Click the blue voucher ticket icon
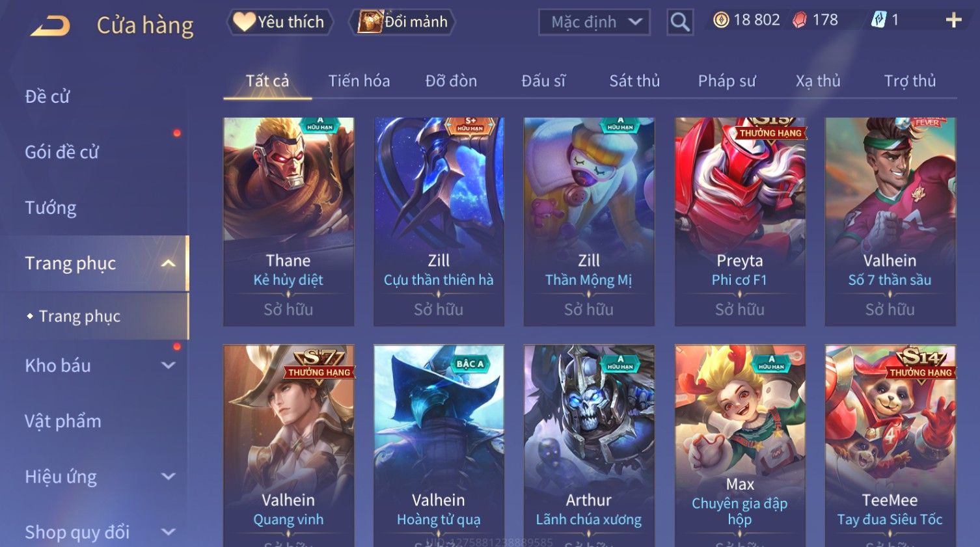Viewport: 980px width, 547px height. (x=878, y=20)
